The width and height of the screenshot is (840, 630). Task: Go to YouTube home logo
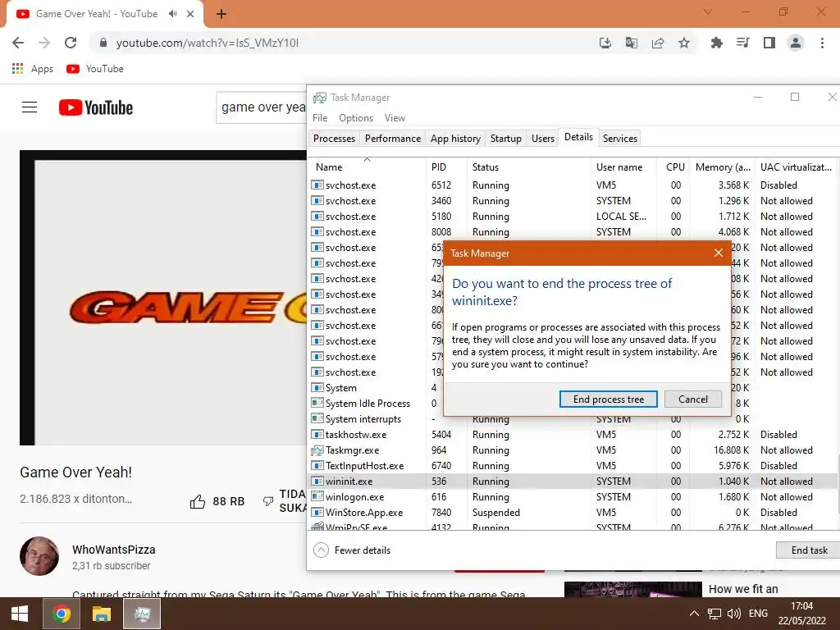[96, 107]
